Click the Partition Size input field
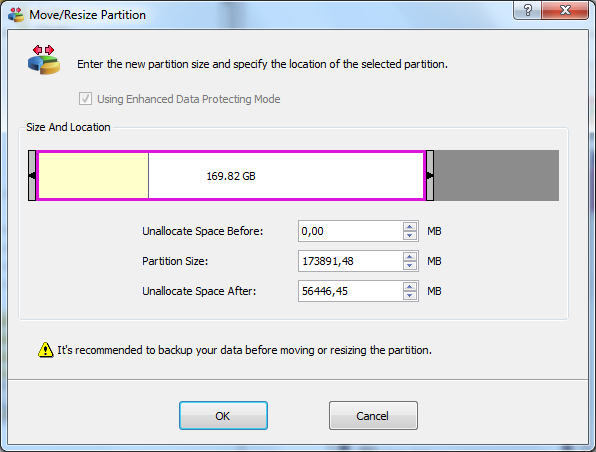This screenshot has width=596, height=452. point(350,261)
